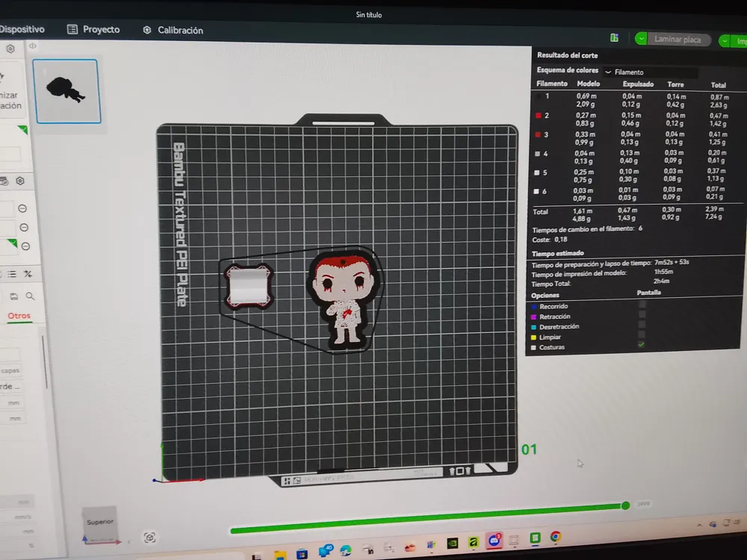Switch to the Dispositivo tab
This screenshot has height=560, width=747.
(x=22, y=29)
